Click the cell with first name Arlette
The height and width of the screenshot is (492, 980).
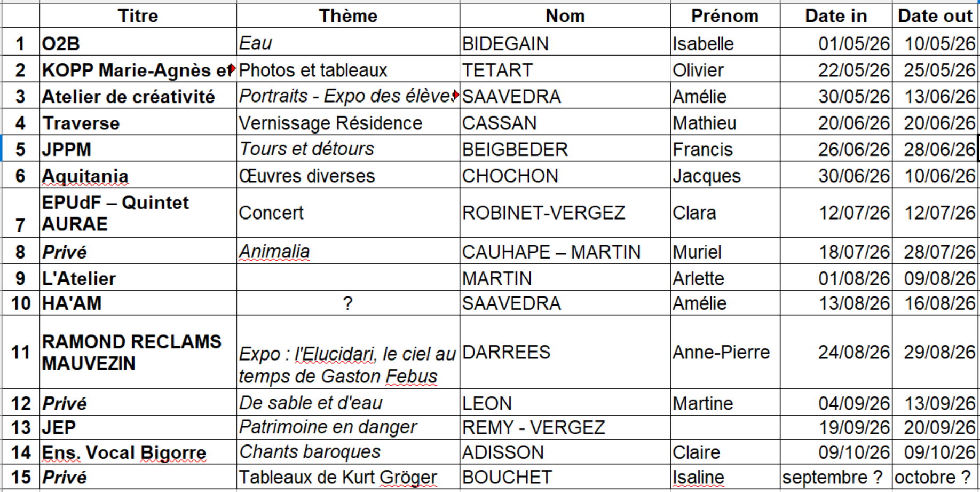(x=725, y=278)
